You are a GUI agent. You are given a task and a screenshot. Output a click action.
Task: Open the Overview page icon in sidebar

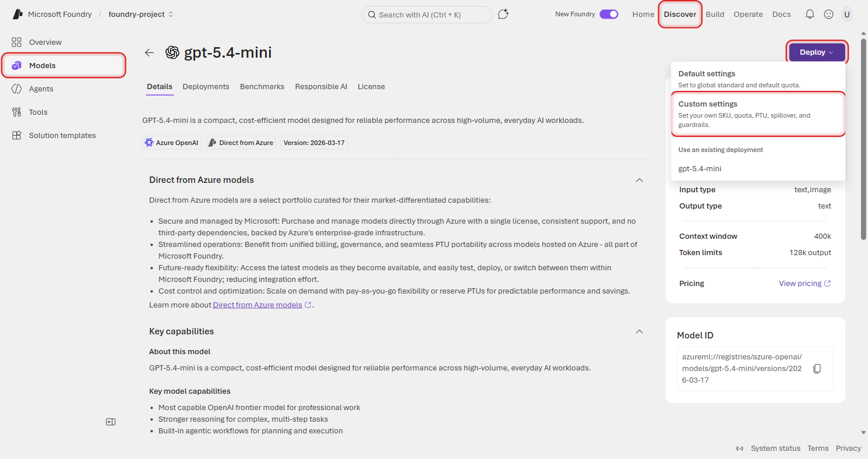point(16,42)
